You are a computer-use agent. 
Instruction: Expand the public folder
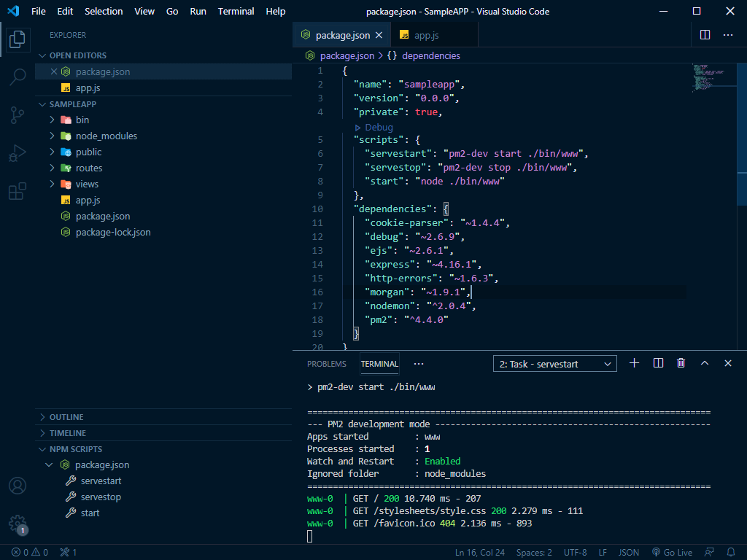52,152
